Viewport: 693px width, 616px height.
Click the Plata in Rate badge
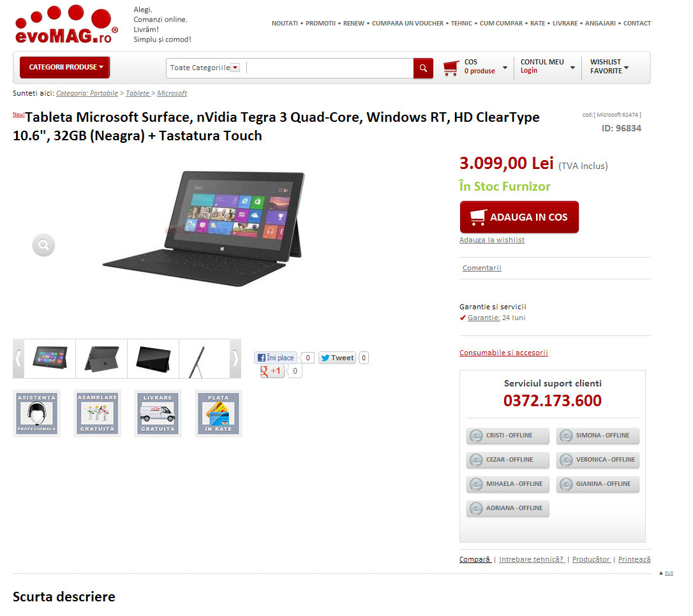[218, 413]
